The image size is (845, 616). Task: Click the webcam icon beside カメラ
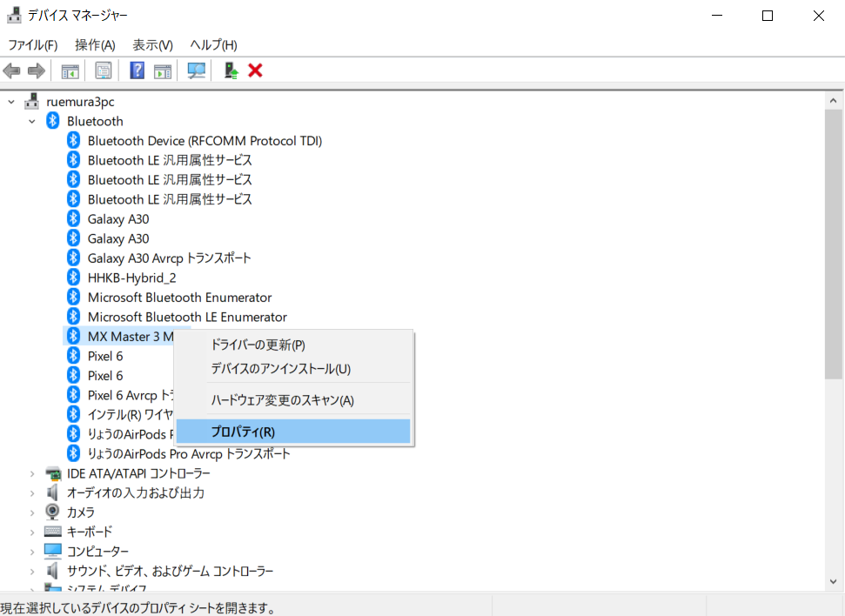pyautogui.click(x=53, y=512)
